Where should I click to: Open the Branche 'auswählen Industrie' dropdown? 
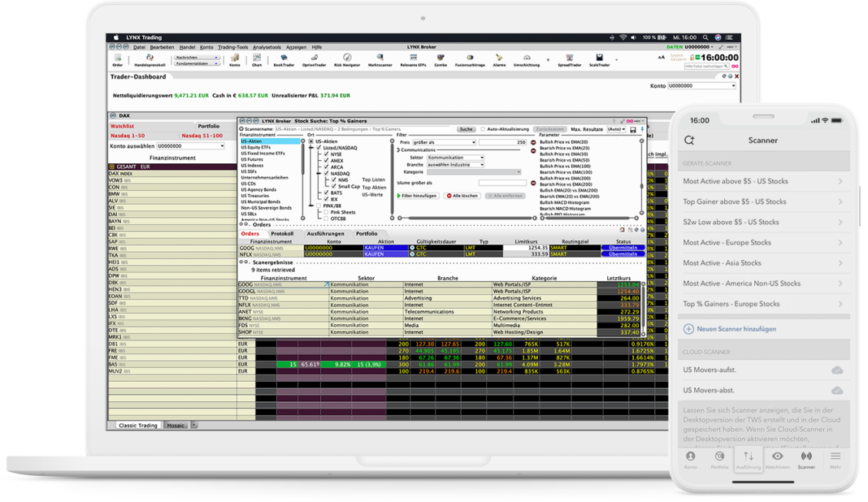(455, 165)
